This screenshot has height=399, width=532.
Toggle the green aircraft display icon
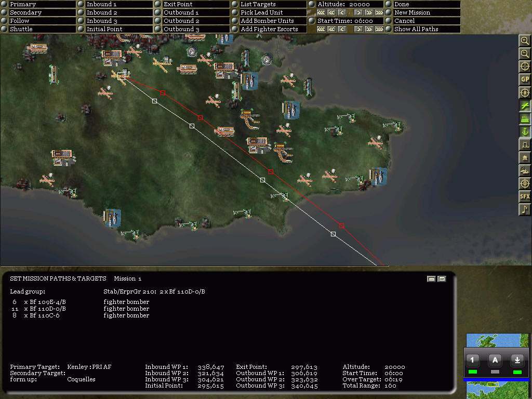point(525,105)
